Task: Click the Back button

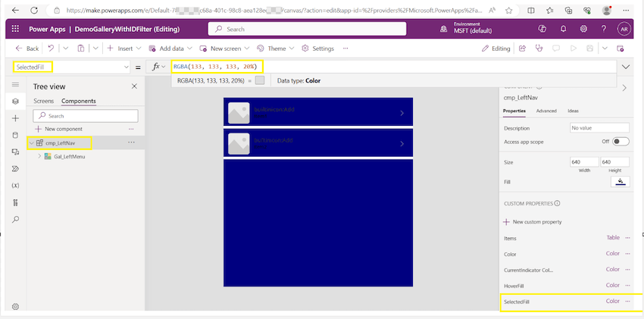Action: (27, 48)
